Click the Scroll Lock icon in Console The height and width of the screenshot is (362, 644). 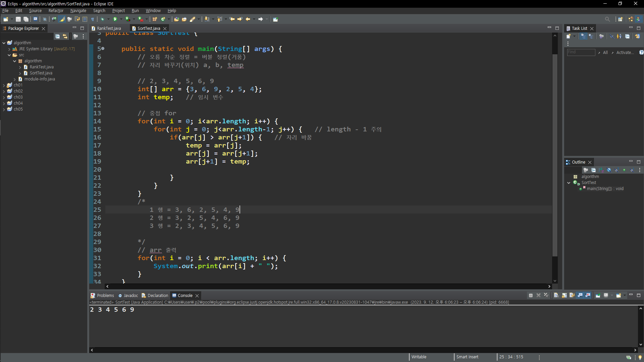click(x=564, y=295)
